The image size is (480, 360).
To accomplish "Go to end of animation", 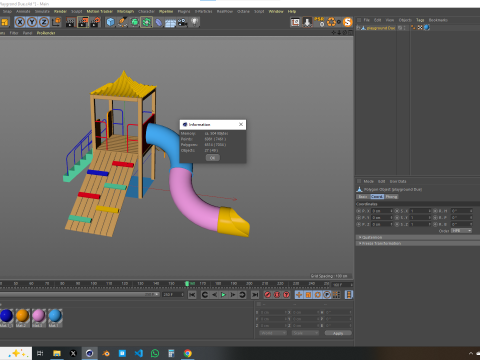I will [255, 295].
